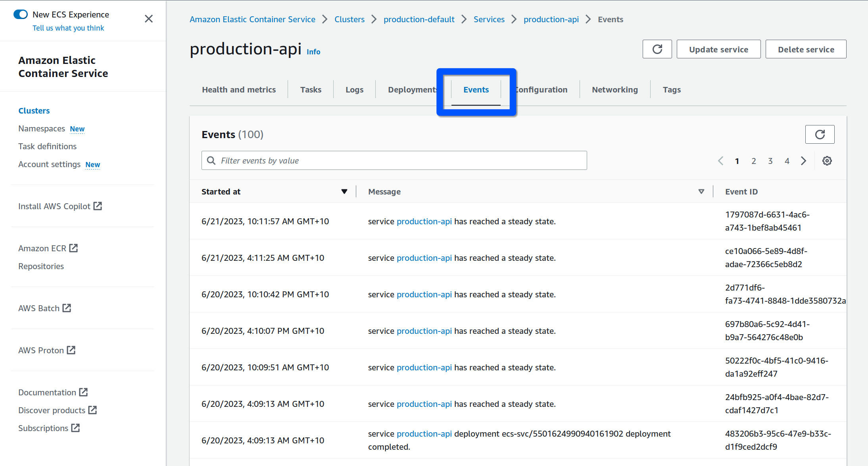Click the New badge beside Account settings

tap(92, 165)
